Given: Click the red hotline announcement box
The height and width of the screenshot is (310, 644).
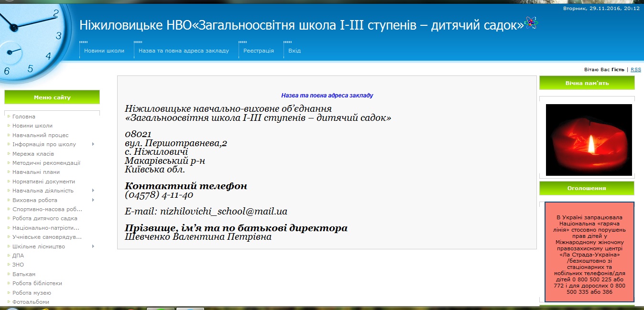Looking at the screenshot, I should pyautogui.click(x=589, y=252).
